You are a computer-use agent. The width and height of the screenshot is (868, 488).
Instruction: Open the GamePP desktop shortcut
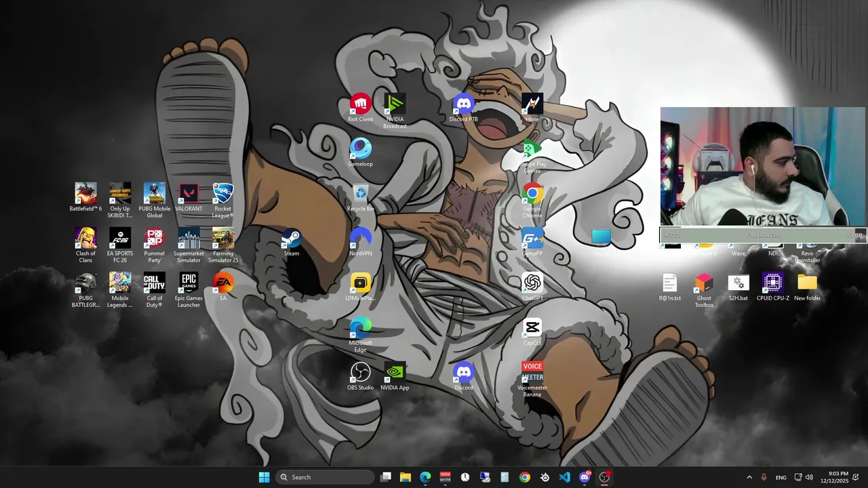pos(532,243)
